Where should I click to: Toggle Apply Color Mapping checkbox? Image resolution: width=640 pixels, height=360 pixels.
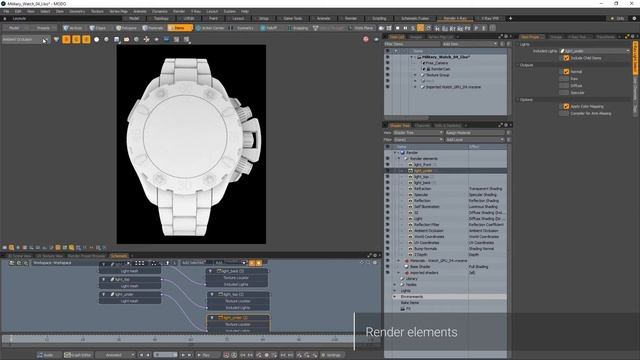[x=566, y=107]
